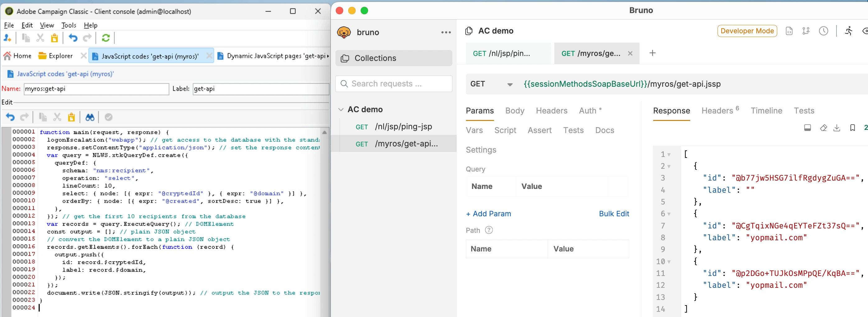Toggle response pane layout icon
868x317 pixels.
point(807,128)
